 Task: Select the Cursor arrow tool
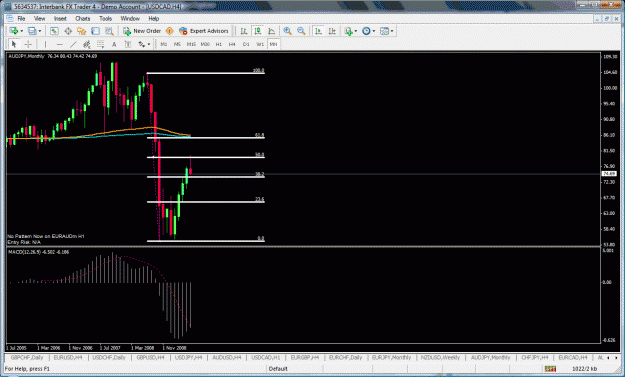click(14, 44)
